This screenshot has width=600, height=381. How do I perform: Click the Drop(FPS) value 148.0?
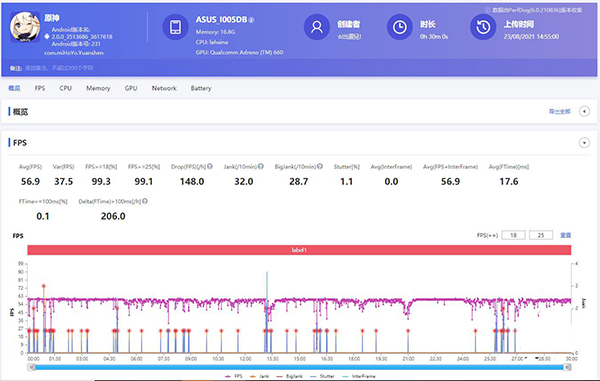192,181
